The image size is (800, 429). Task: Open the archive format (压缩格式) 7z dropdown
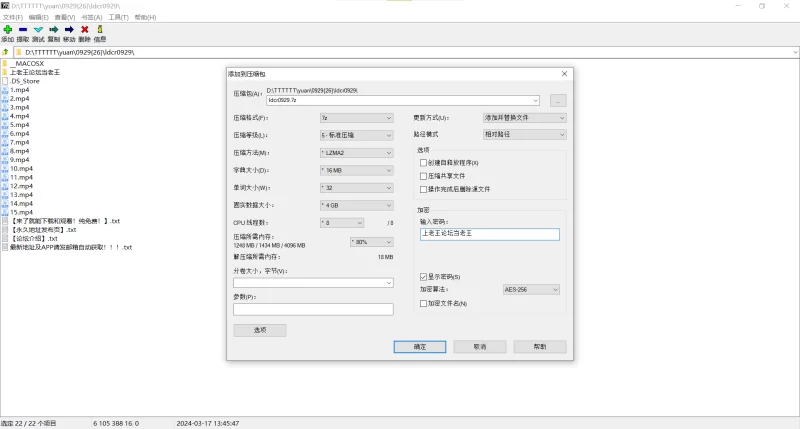[x=342, y=118]
